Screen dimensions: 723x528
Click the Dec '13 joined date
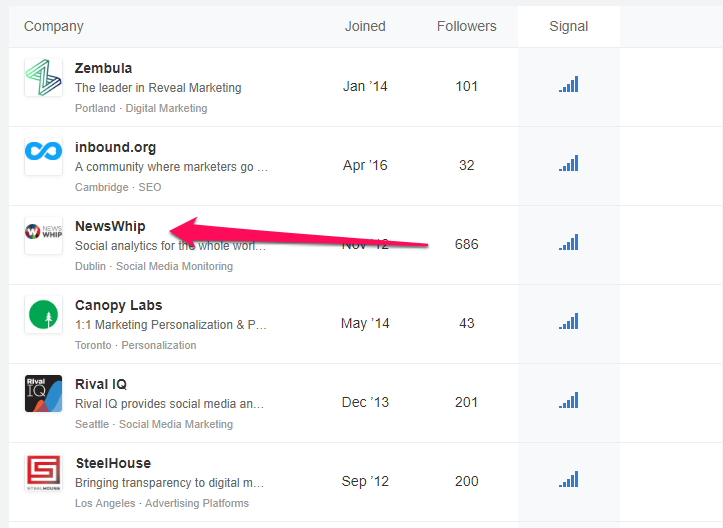[365, 402]
